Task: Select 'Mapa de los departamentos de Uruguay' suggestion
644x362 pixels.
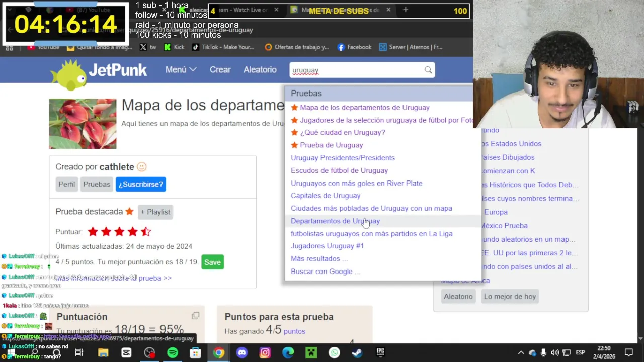Action: point(364,107)
